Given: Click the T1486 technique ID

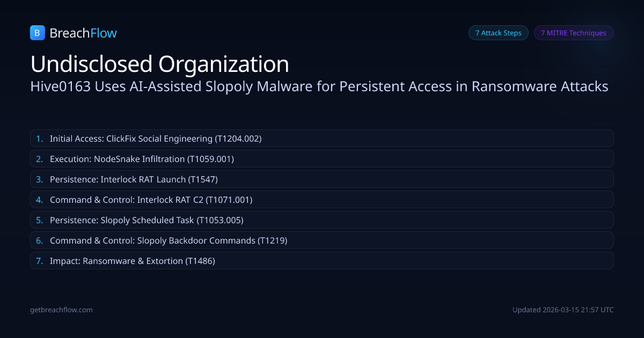Looking at the screenshot, I should tap(200, 261).
